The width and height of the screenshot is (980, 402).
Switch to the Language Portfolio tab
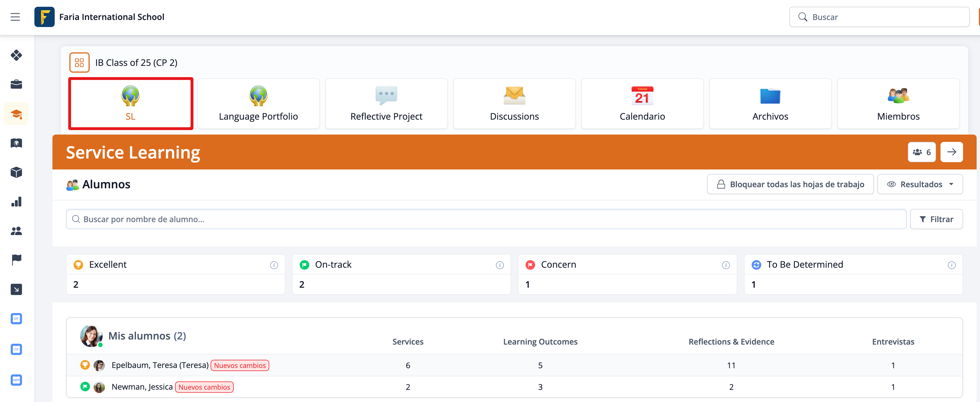(258, 104)
